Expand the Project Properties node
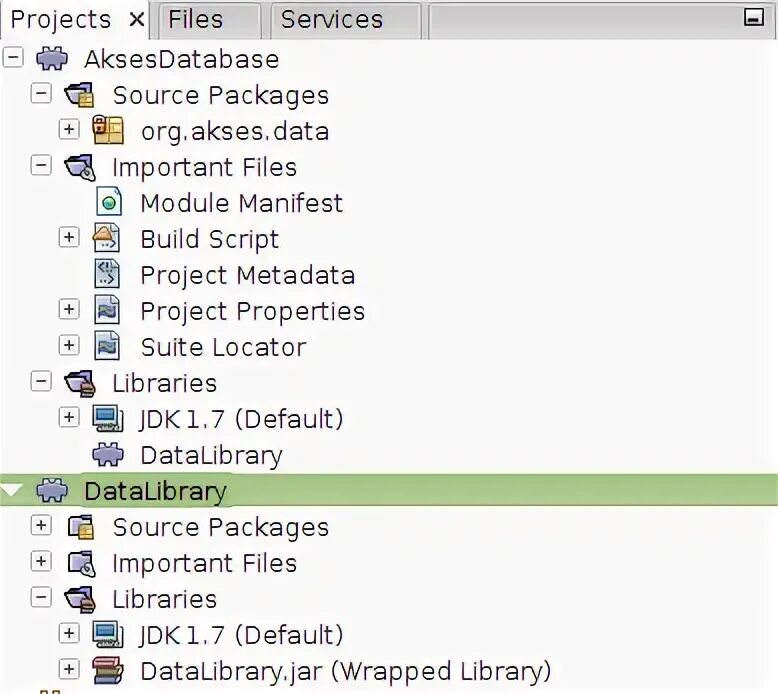 [x=69, y=310]
